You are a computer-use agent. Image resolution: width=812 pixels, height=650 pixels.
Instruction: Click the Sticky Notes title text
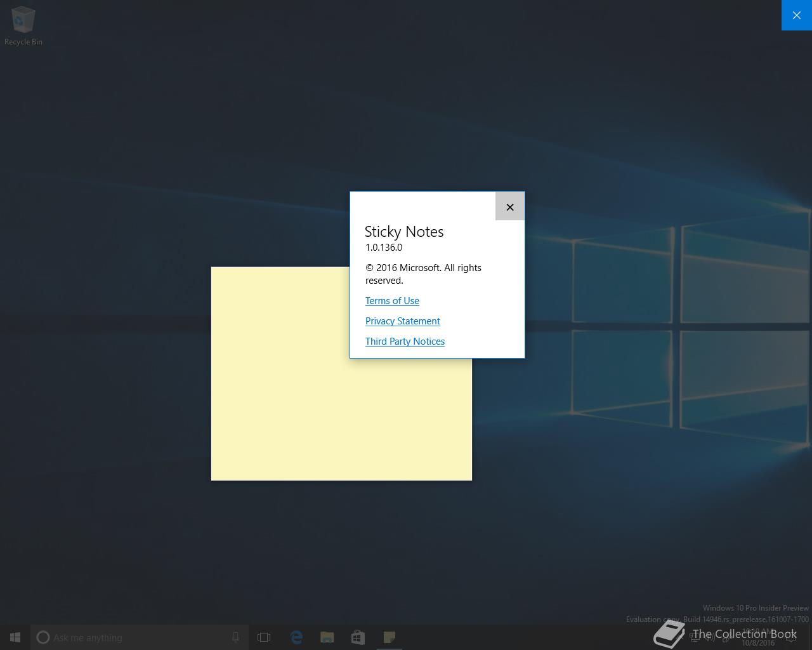click(x=404, y=232)
